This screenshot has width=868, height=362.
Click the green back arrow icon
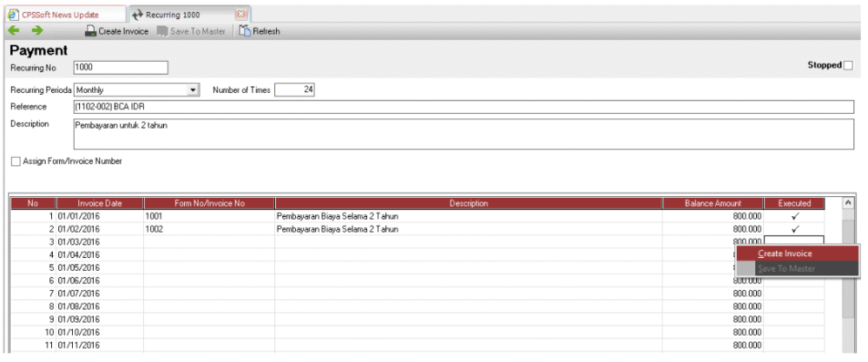pos(14,31)
